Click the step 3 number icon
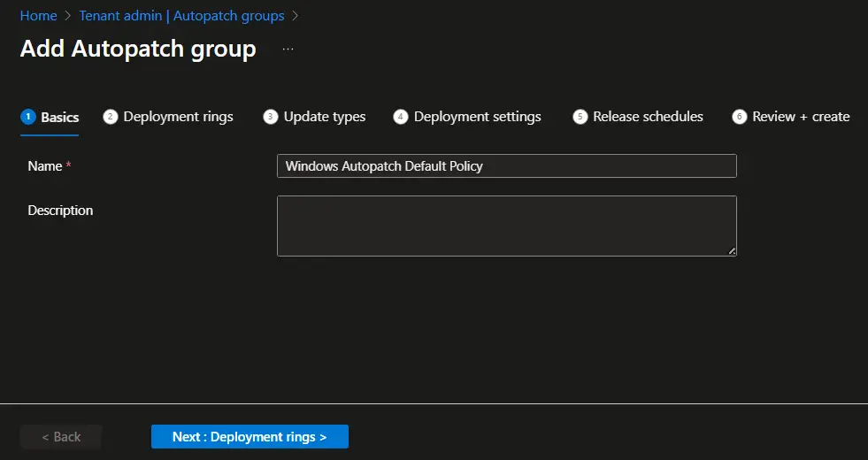 pos(271,117)
